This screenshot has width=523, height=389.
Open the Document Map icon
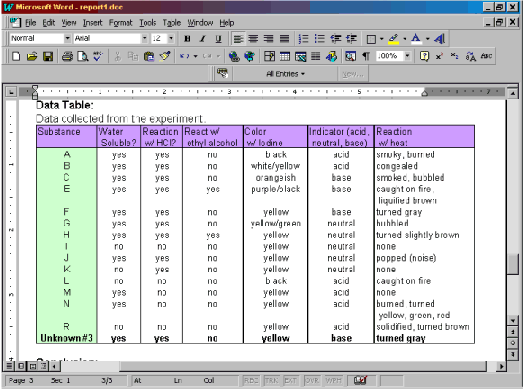click(x=350, y=56)
